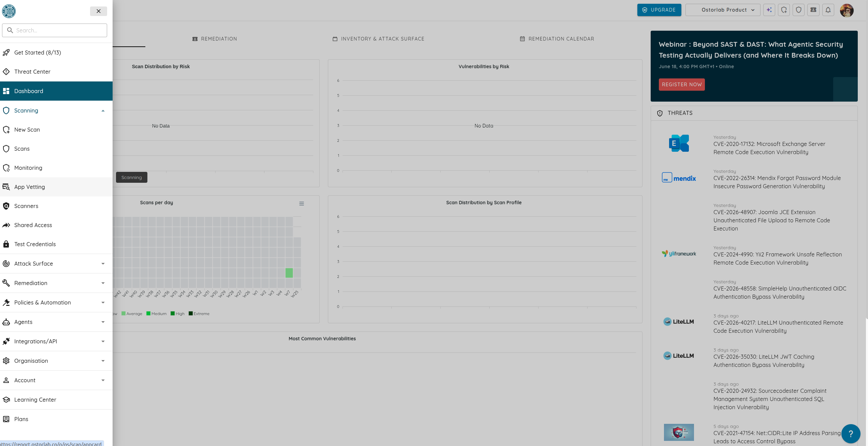
Task: Click the shield icon in top bar
Action: [x=799, y=10]
